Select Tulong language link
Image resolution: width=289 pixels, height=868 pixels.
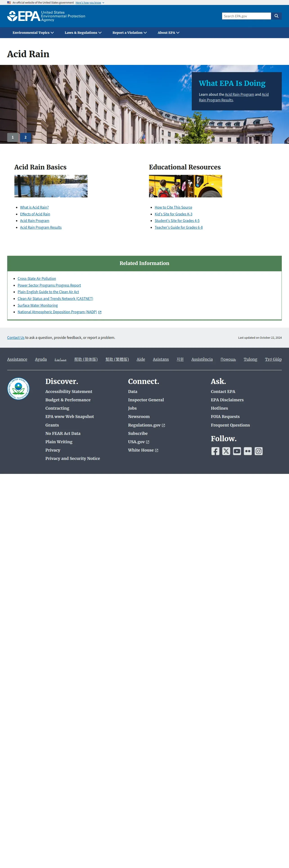pos(250,360)
